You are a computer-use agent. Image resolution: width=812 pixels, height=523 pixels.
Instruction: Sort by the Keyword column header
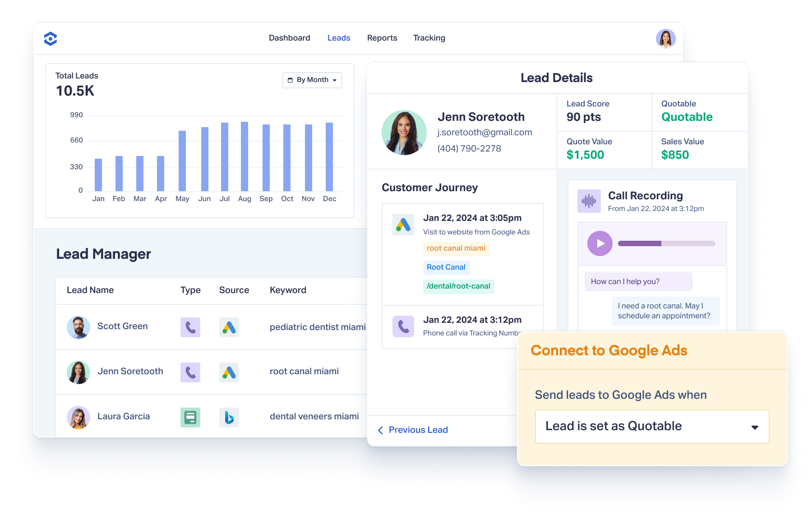point(288,290)
